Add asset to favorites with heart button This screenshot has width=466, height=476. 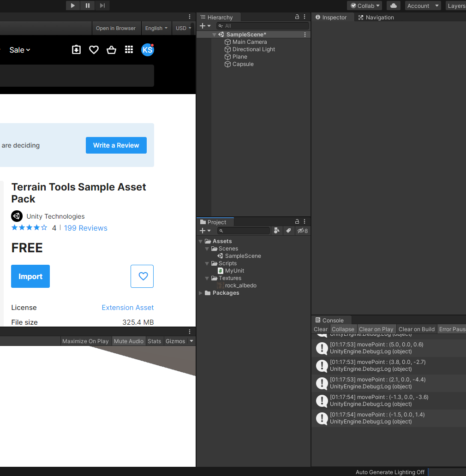click(142, 276)
